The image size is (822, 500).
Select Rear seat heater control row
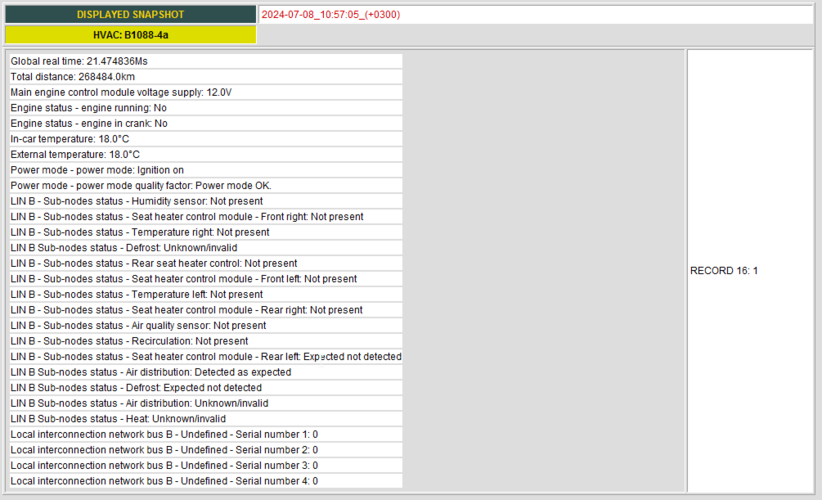coord(206,264)
